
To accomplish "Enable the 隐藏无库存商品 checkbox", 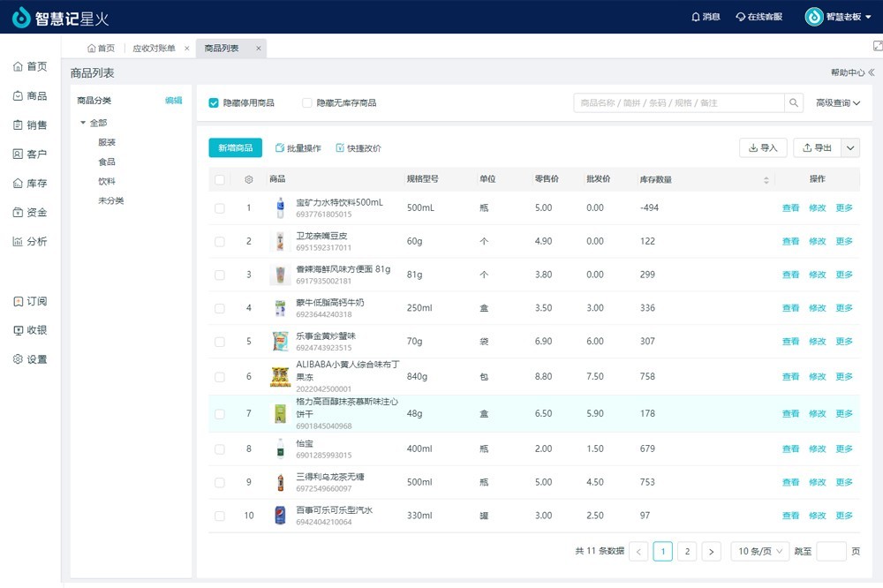I will pyautogui.click(x=307, y=103).
